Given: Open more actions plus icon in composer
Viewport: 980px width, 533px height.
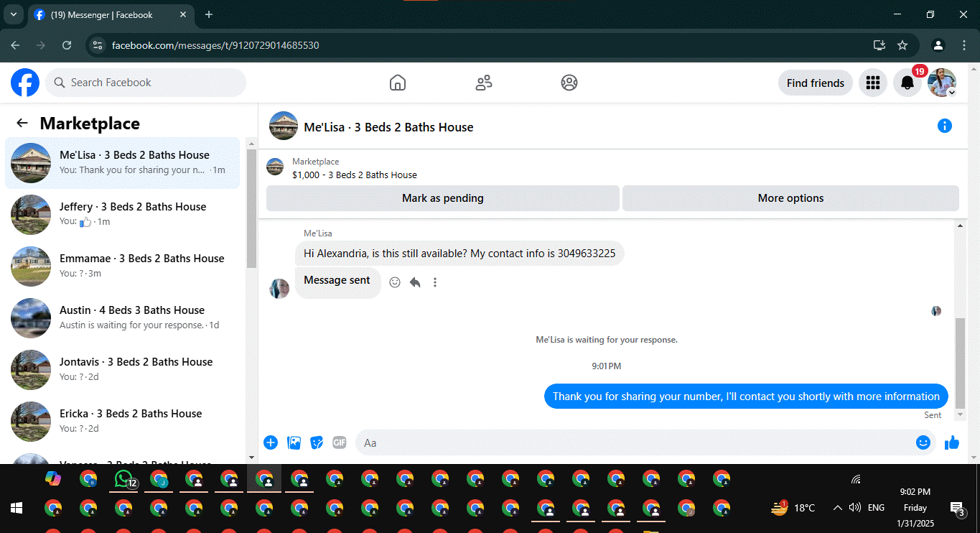Looking at the screenshot, I should click(x=271, y=442).
